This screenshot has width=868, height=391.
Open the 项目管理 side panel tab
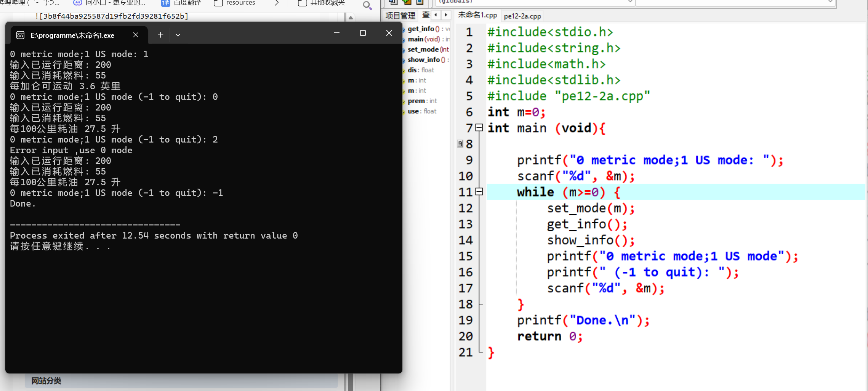coord(400,16)
